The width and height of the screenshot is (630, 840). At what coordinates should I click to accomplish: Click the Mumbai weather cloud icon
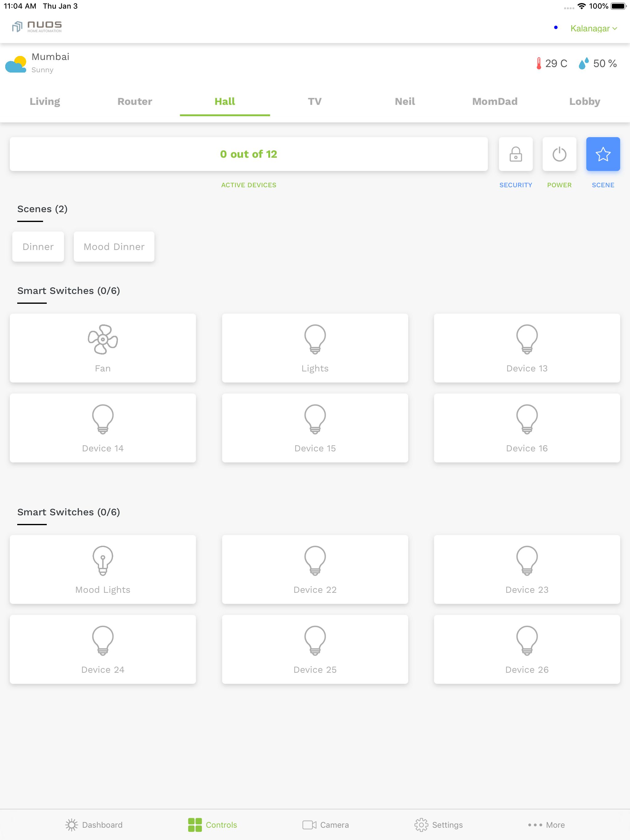(16, 64)
